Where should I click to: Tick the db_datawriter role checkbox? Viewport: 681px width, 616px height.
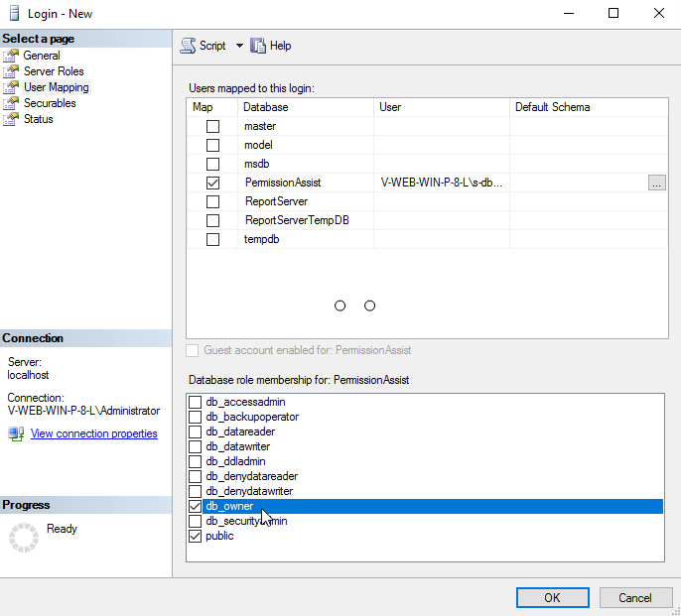[195, 446]
